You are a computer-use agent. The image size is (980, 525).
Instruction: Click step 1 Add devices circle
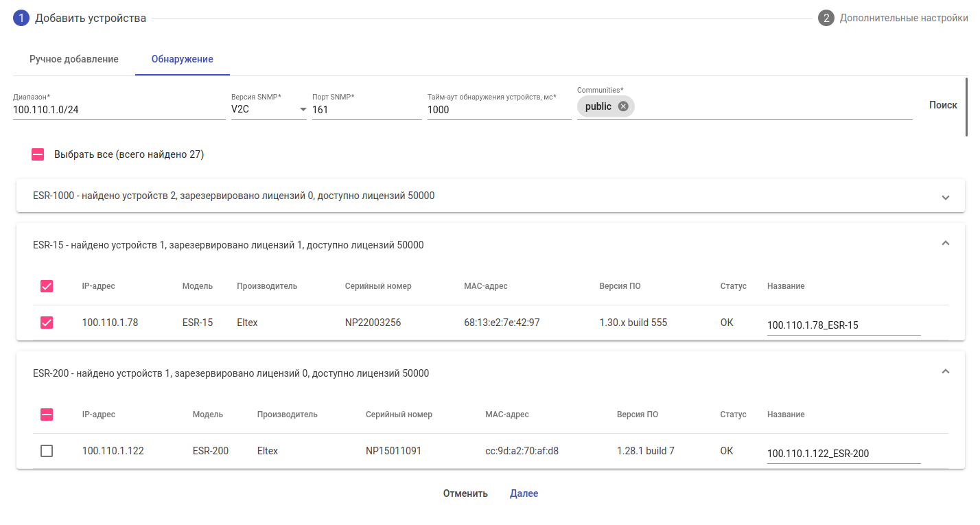pos(21,18)
